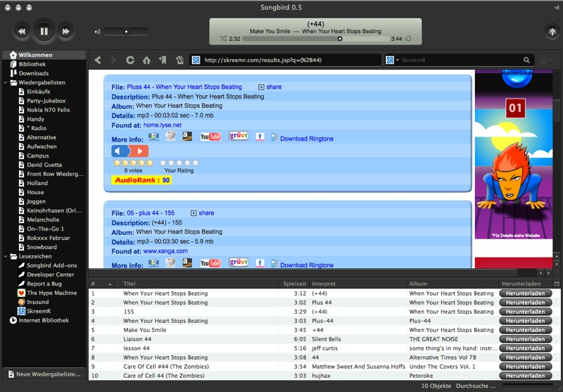This screenshot has height=392, width=563.
Task: Open Willkommen in the sidebar
Action: 44,55
